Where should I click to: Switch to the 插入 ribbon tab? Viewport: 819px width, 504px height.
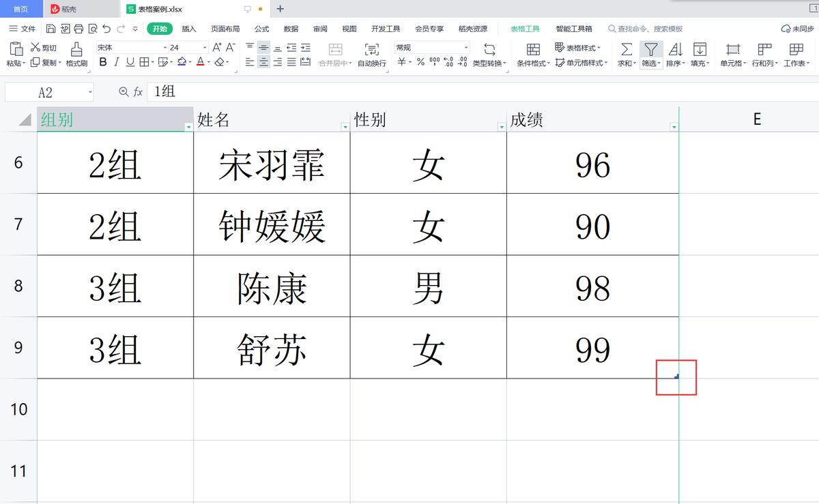188,29
